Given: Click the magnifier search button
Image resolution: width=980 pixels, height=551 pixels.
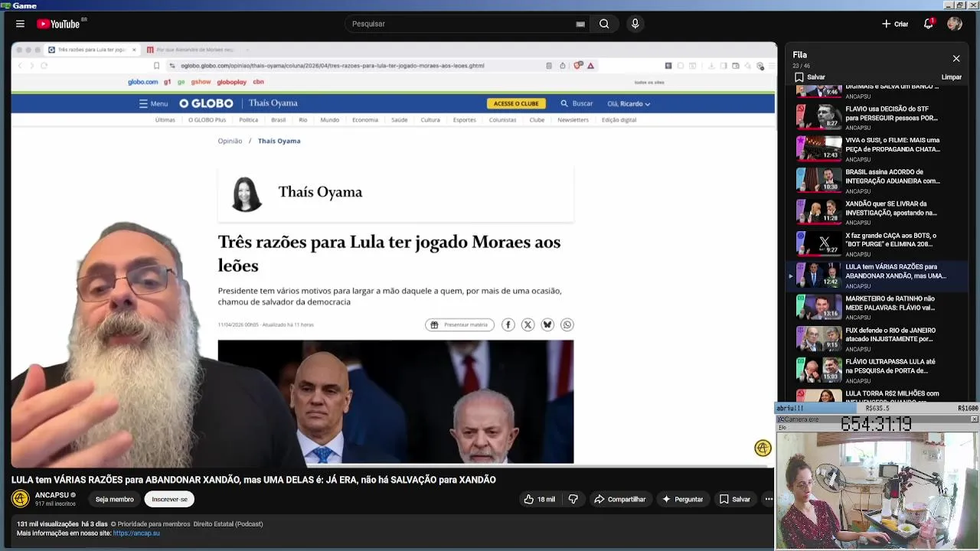Looking at the screenshot, I should click(604, 24).
